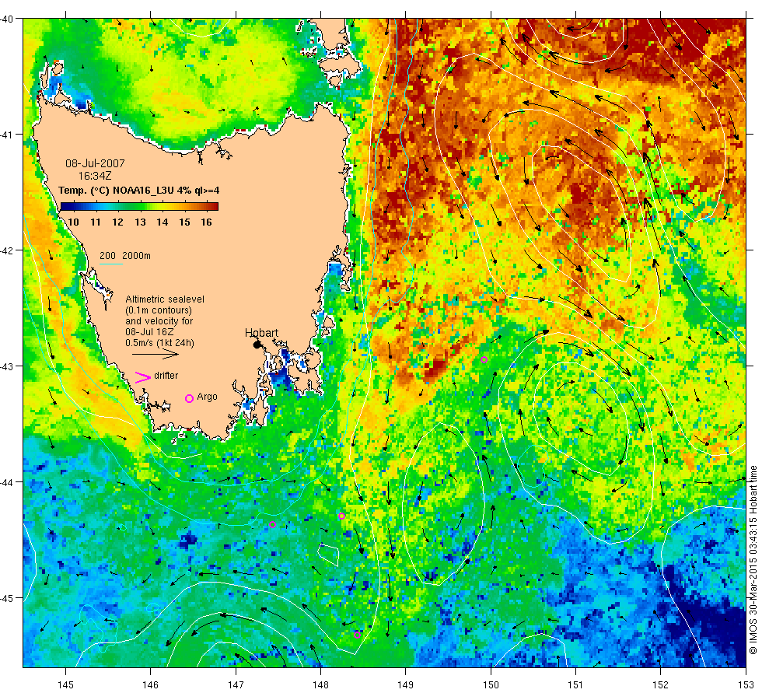
Task: Click the Argo float marker near 150E 43S
Action: [484, 359]
